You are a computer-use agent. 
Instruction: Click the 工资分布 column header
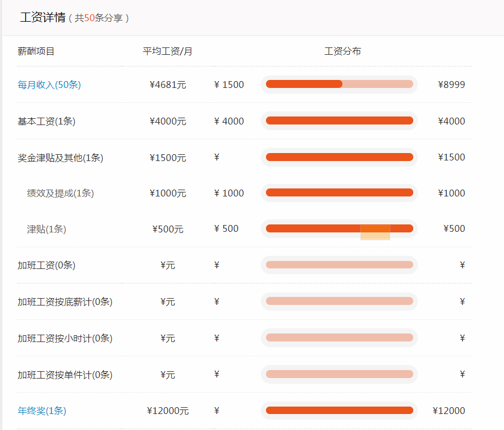[x=342, y=51]
